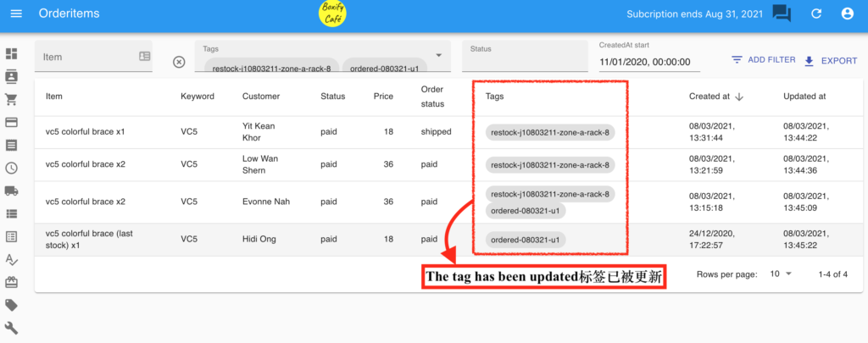The width and height of the screenshot is (868, 343).
Task: Open the dashboard icon in sidebar
Action: pos(12,53)
